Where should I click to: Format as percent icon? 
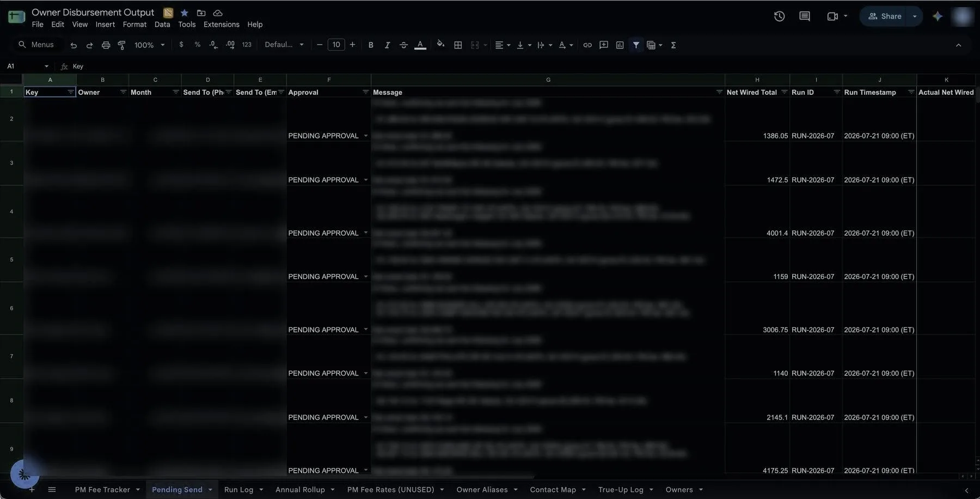click(197, 45)
